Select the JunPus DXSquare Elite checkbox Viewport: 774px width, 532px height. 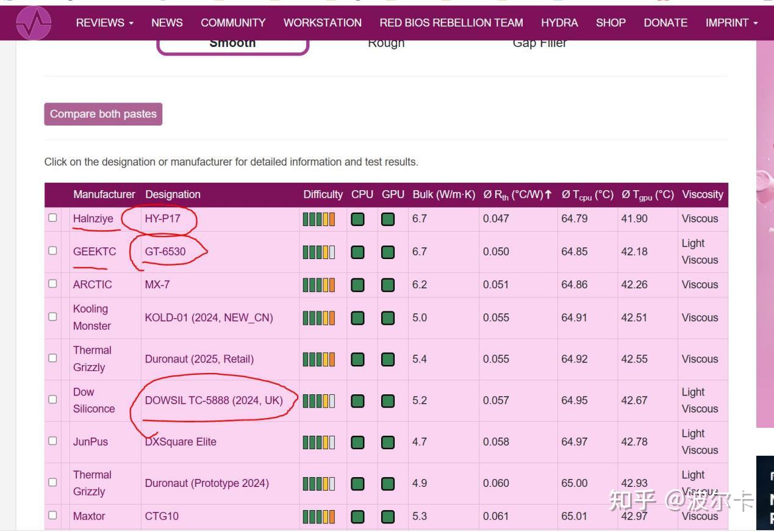[x=52, y=441]
